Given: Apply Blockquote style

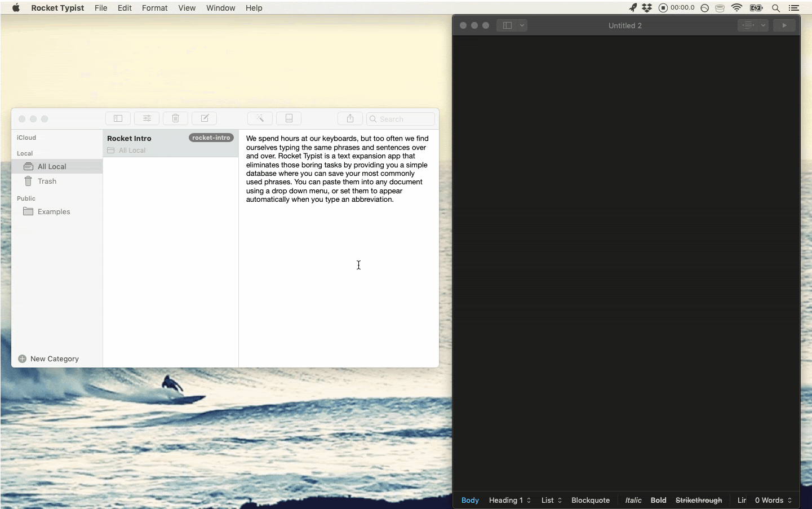Looking at the screenshot, I should [591, 500].
